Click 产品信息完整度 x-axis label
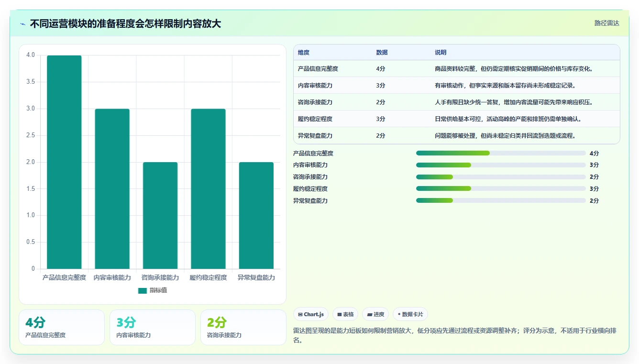 click(64, 277)
